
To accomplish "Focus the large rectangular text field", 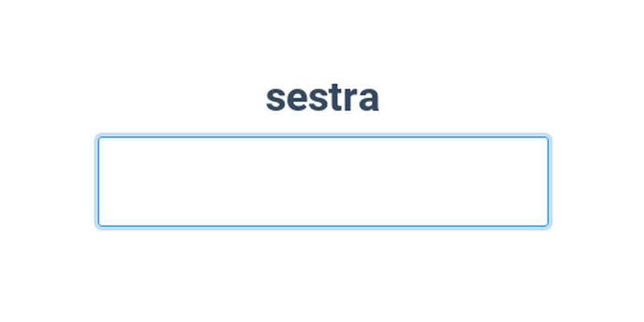I will coord(323,181).
